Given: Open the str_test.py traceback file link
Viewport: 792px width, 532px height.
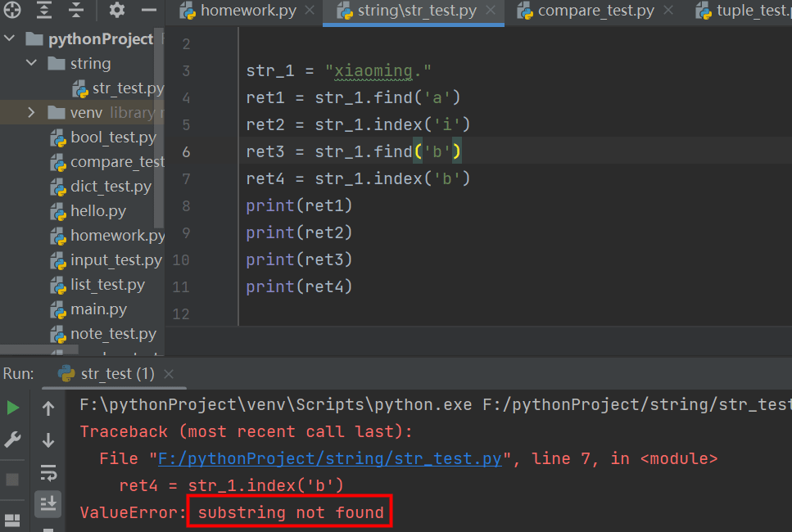Looking at the screenshot, I should tap(334, 458).
